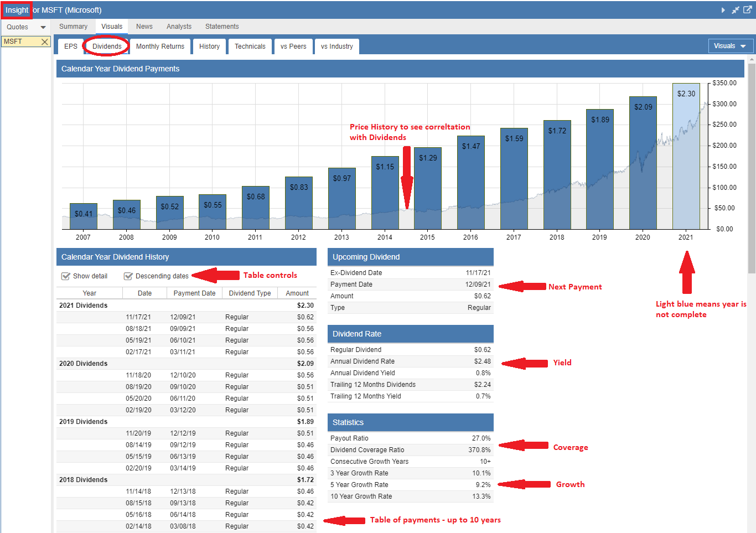Switch to the Summary tab
The width and height of the screenshot is (756, 533).
coord(73,27)
